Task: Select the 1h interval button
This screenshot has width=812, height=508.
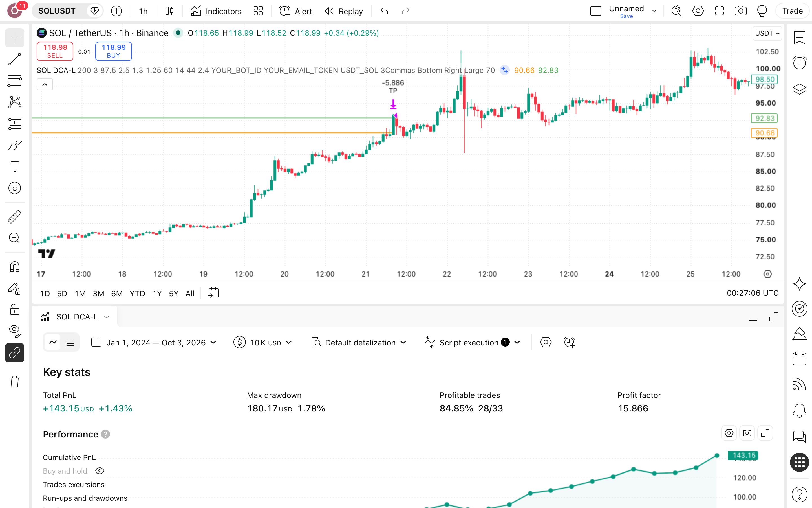Action: 143,11
